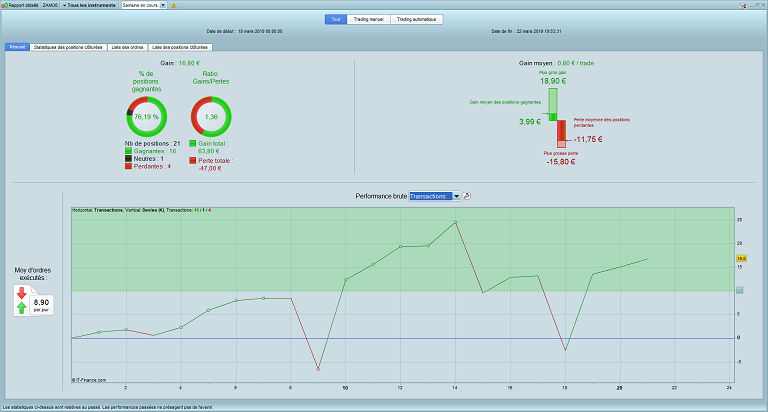This screenshot has height=412, width=768.
Task: Click the Nb de positions : 21 text
Action: click(x=152, y=144)
